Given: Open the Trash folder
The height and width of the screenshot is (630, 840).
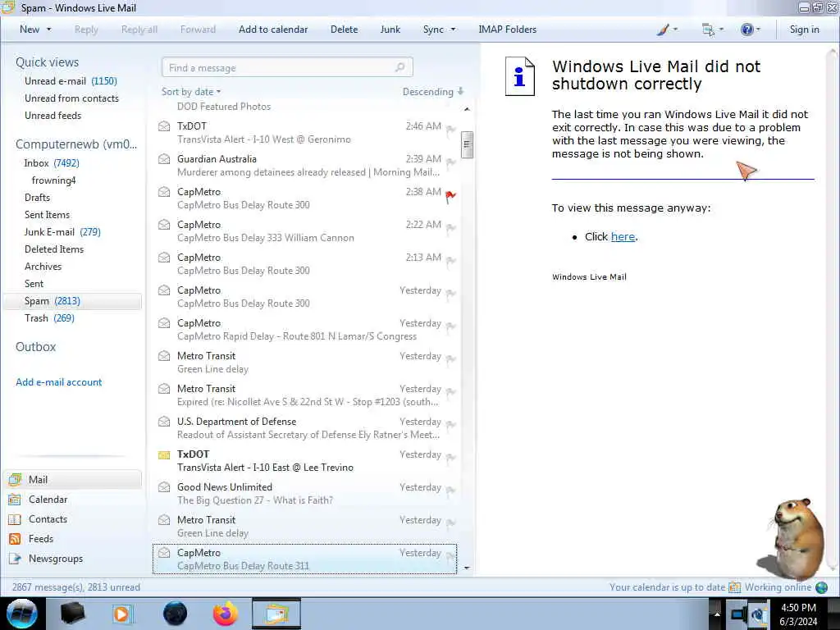Looking at the screenshot, I should (49, 318).
